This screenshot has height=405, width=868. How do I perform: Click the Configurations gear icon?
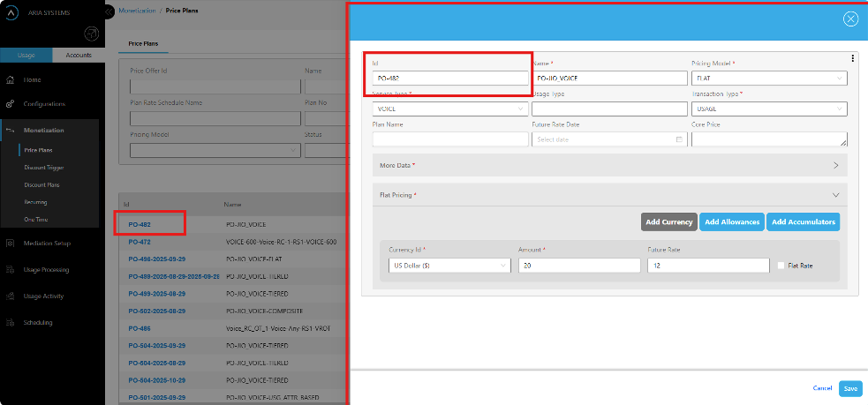click(10, 104)
